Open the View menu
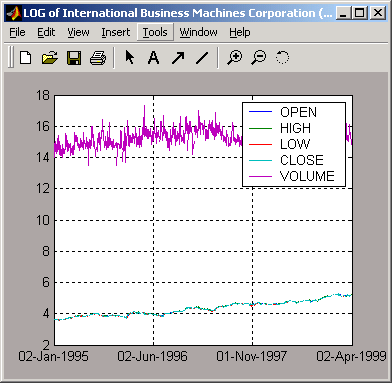The height and width of the screenshot is (383, 392). (78, 32)
